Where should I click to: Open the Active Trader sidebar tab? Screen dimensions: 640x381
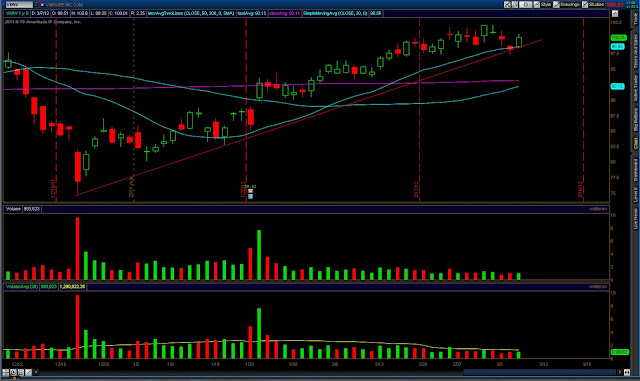(636, 88)
